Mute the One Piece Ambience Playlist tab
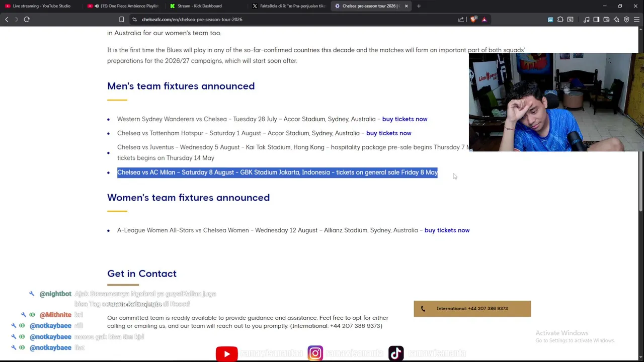 (x=97, y=6)
